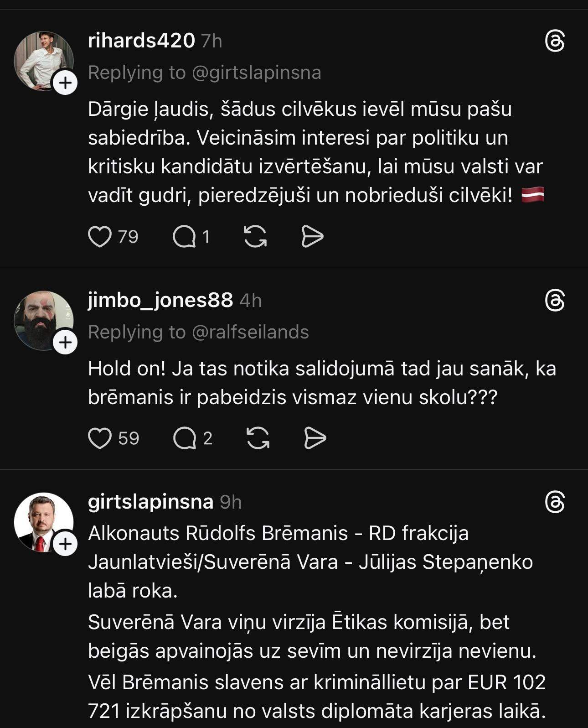Tap the @ralfseilands mention in reply line
The image size is (588, 728).
tap(250, 332)
